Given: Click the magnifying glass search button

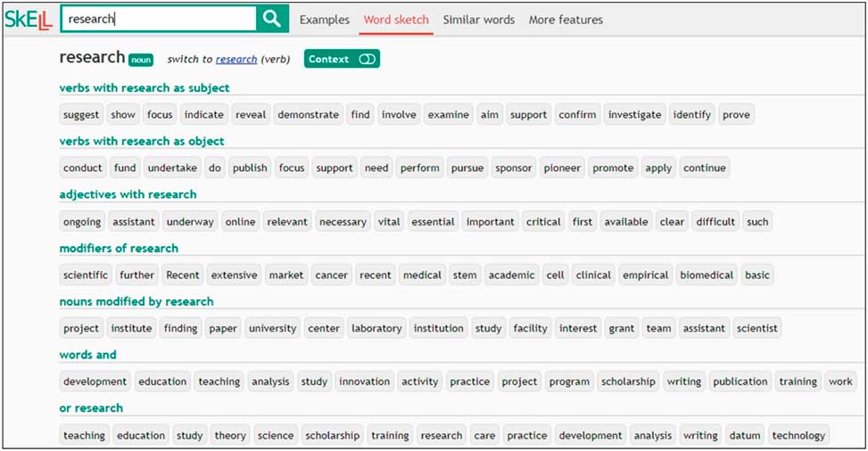Looking at the screenshot, I should coord(272,19).
